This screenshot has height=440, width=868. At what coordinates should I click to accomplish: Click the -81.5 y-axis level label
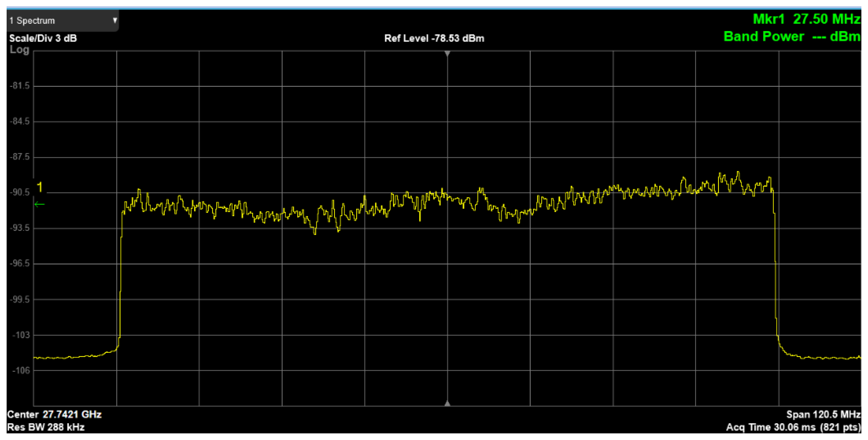tap(20, 86)
